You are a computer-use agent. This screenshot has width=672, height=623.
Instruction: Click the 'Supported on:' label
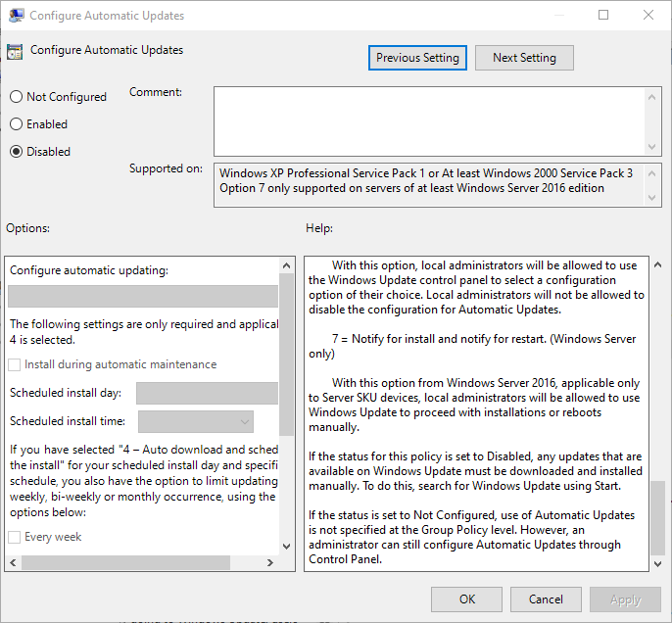click(x=166, y=168)
